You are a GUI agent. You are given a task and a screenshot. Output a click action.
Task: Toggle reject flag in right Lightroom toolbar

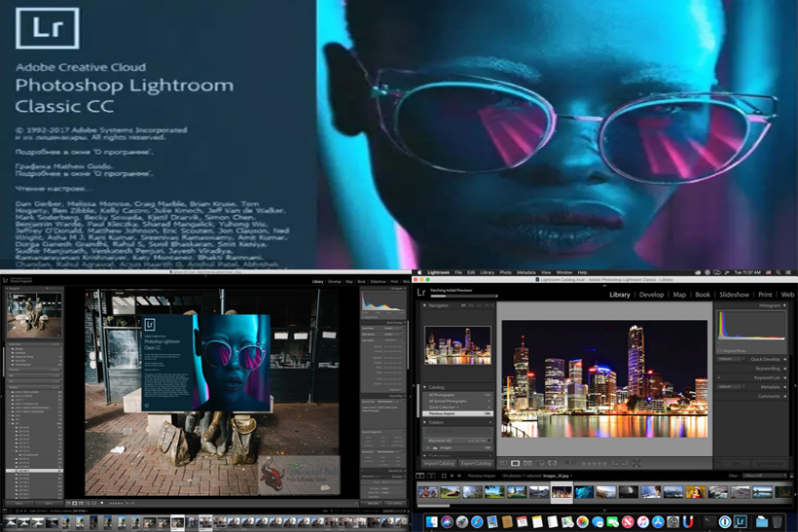(574, 463)
